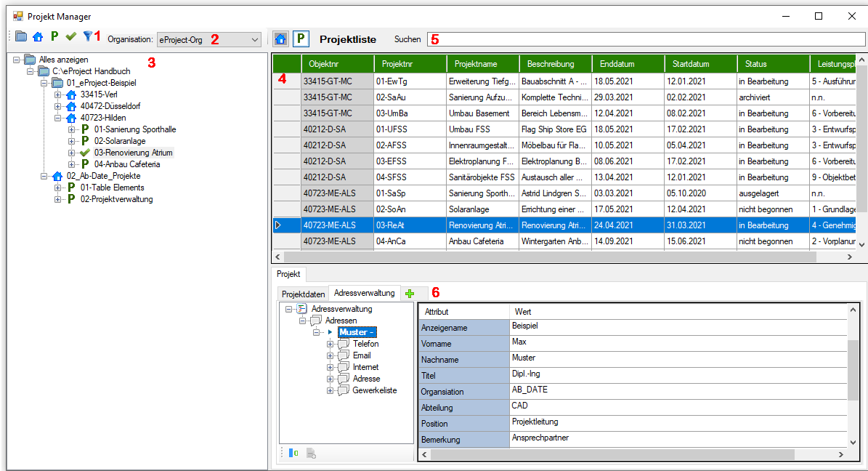The image size is (868, 471).
Task: Click the blue filter funnel icon
Action: 87,36
